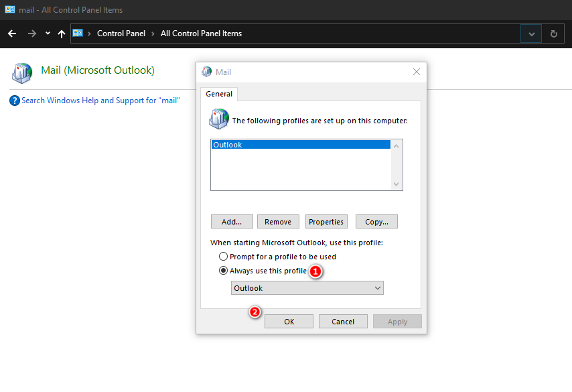
Task: Click the back navigation arrow
Action: pos(11,34)
